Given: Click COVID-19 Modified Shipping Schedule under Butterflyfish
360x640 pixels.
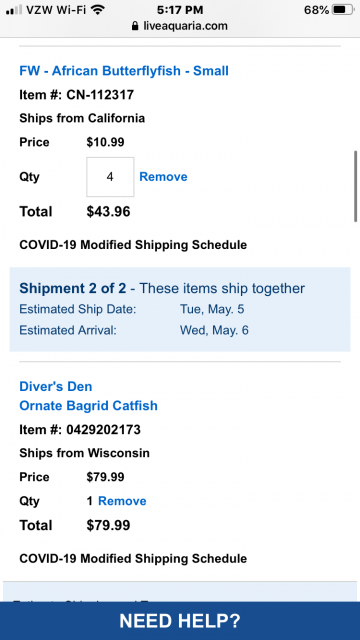Looking at the screenshot, I should 133,245.
